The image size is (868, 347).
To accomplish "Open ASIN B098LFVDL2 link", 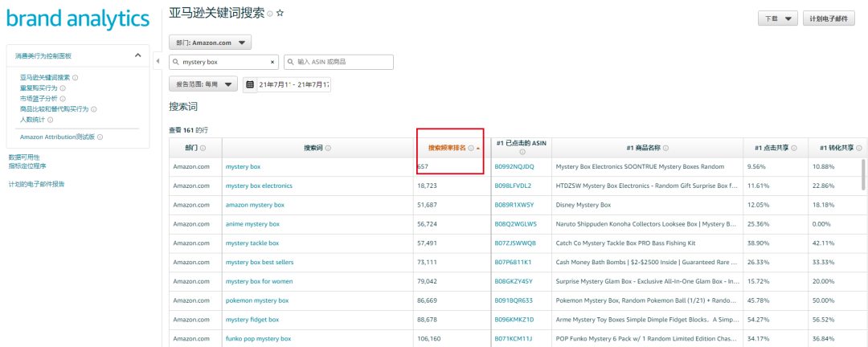I will click(513, 186).
